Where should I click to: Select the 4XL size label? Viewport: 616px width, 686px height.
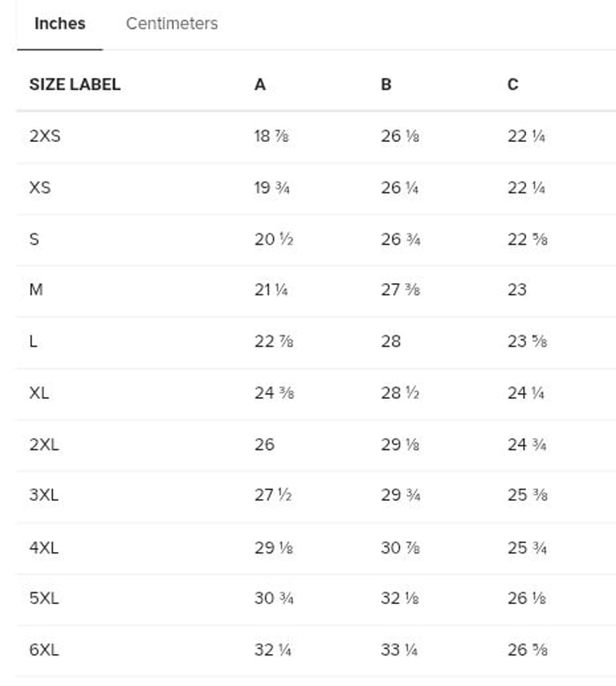pos(44,547)
